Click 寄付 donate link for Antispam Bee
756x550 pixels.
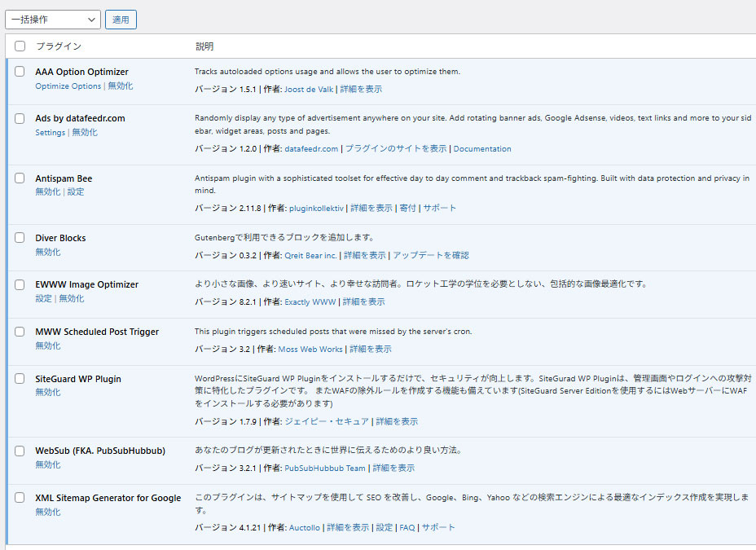(x=407, y=208)
